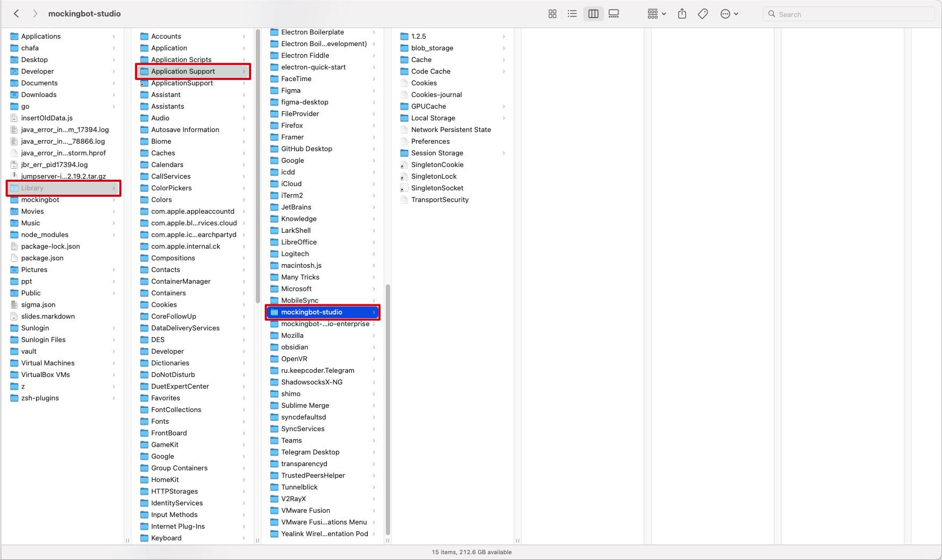This screenshot has height=560, width=942.
Task: Click the status bar items count text
Action: click(x=471, y=552)
